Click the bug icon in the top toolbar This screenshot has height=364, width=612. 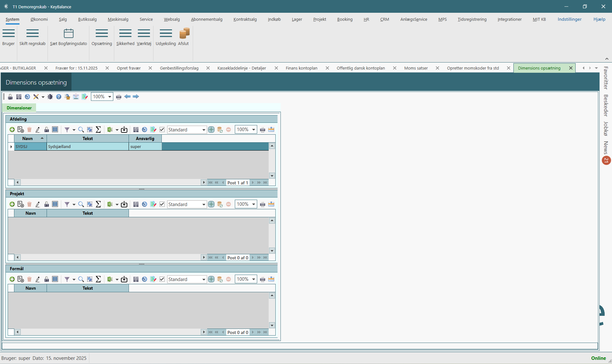coord(50,97)
